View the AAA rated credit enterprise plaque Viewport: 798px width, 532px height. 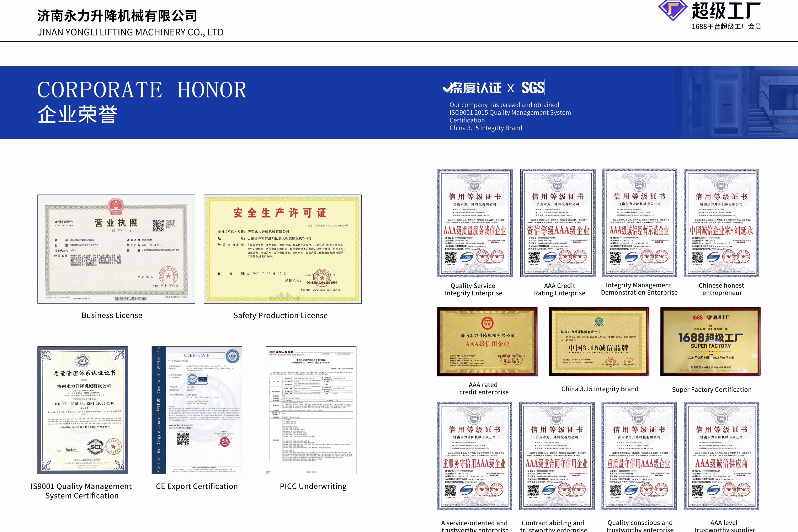(x=487, y=342)
